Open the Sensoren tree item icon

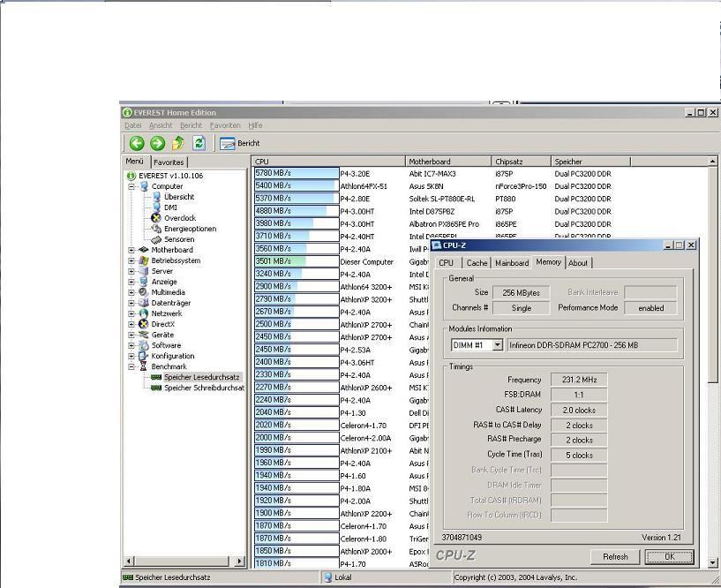coord(156,239)
